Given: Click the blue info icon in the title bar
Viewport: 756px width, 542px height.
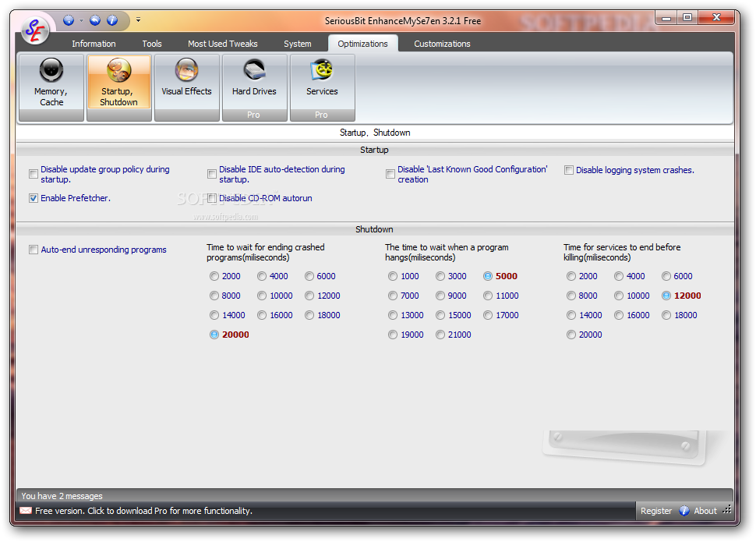Looking at the screenshot, I should (x=112, y=20).
